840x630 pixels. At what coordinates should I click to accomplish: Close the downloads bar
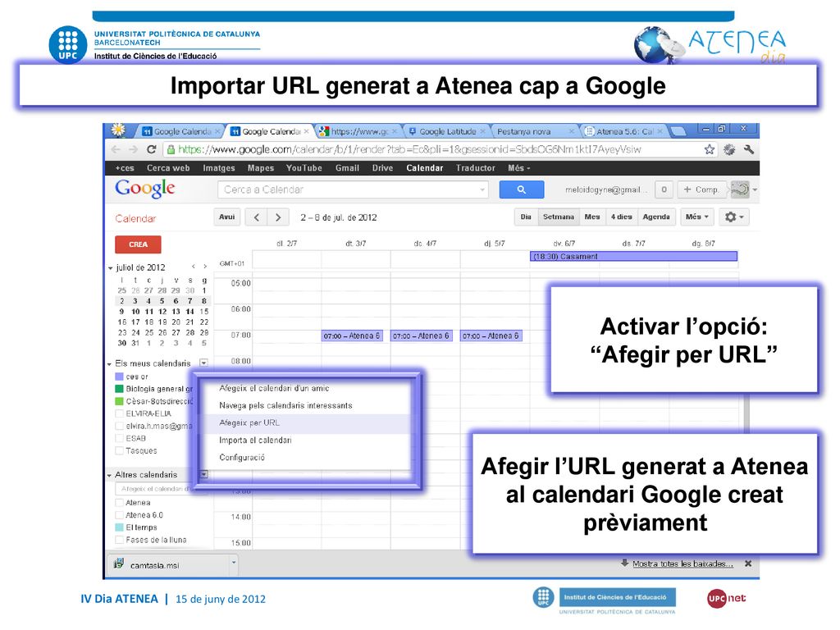pyautogui.click(x=748, y=564)
